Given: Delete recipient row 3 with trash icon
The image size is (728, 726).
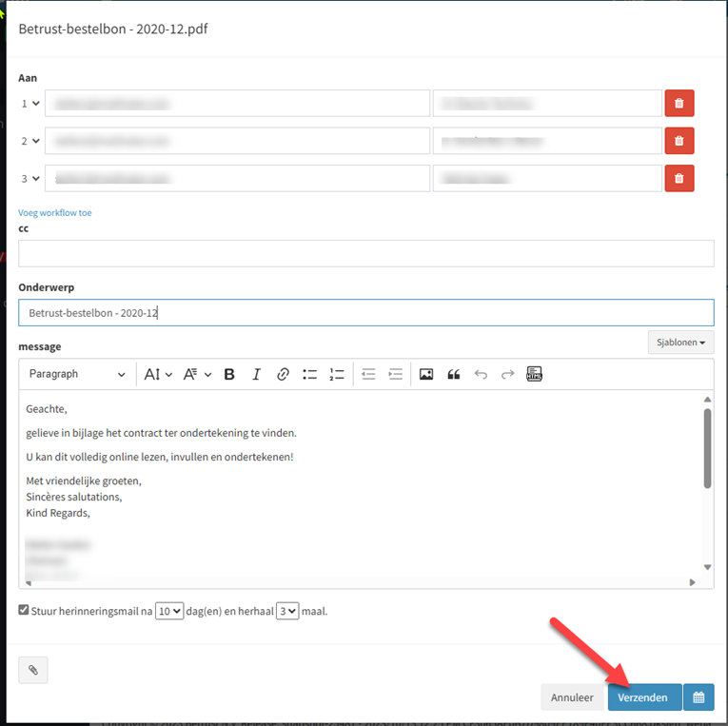Looking at the screenshot, I should pos(679,178).
